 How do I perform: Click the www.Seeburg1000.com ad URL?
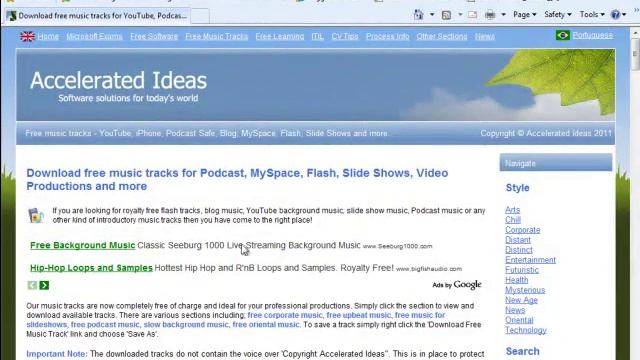(x=397, y=246)
